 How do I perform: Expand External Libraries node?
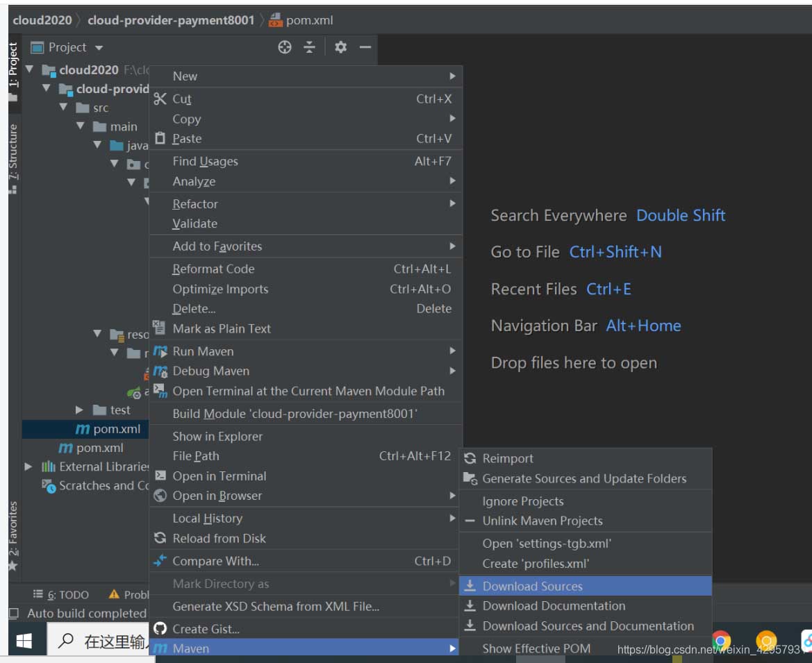tap(28, 467)
